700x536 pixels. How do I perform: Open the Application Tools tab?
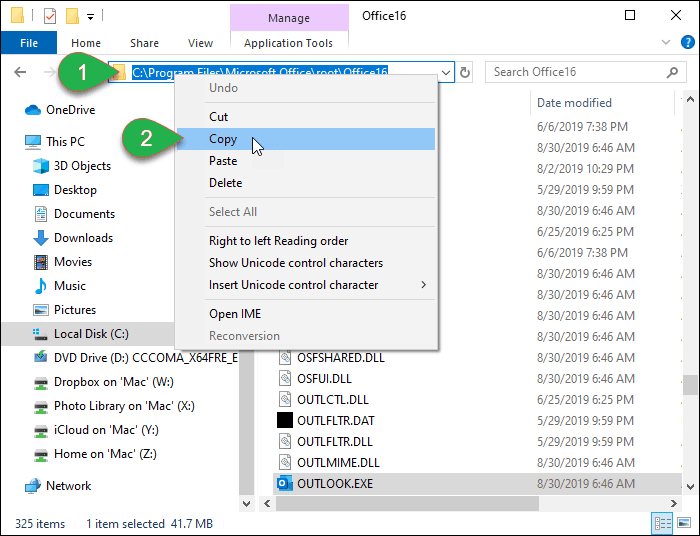click(x=288, y=43)
